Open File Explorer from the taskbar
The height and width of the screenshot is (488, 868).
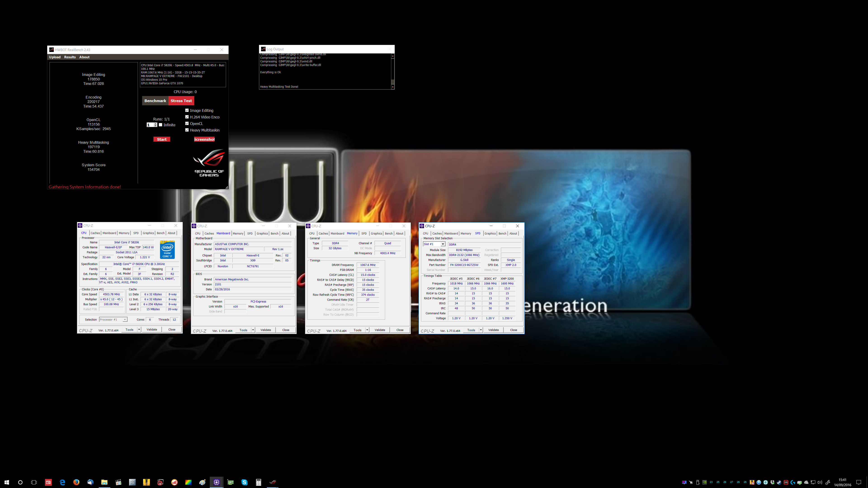(x=104, y=482)
